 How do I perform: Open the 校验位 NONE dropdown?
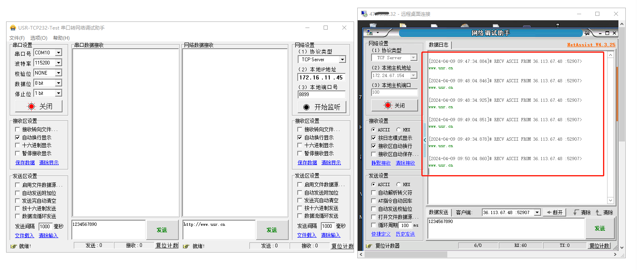58,73
